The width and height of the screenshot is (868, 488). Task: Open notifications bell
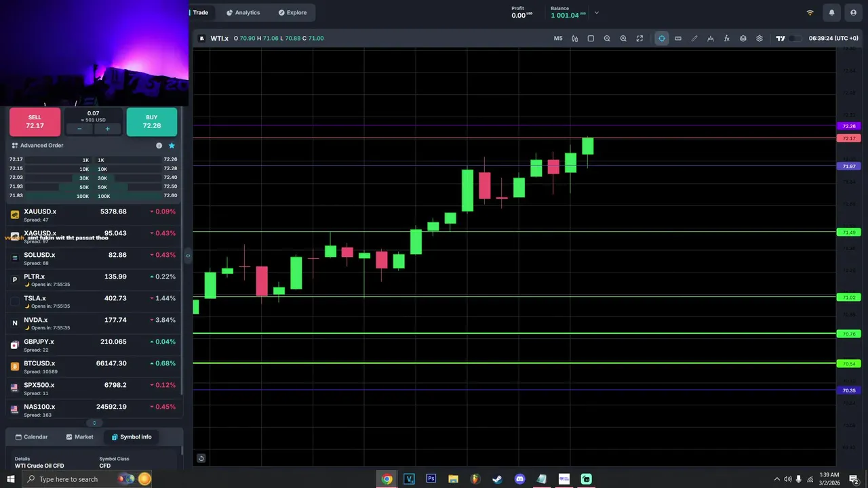[831, 12]
